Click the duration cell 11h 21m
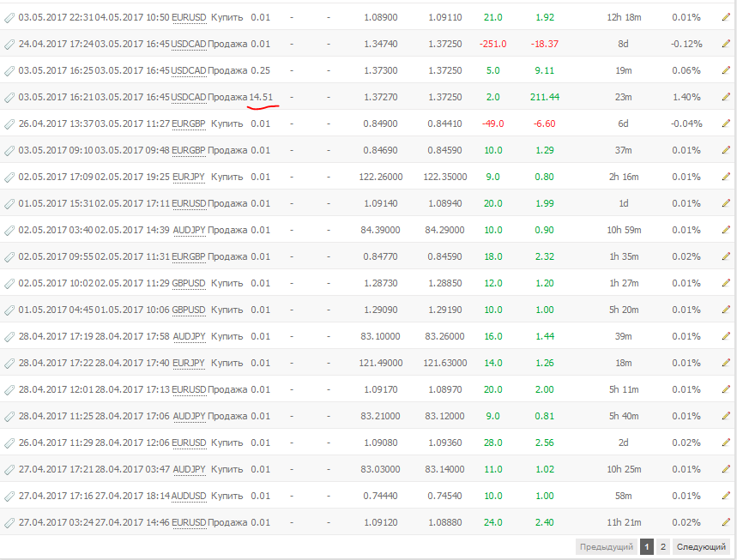737x560 pixels. (x=625, y=522)
